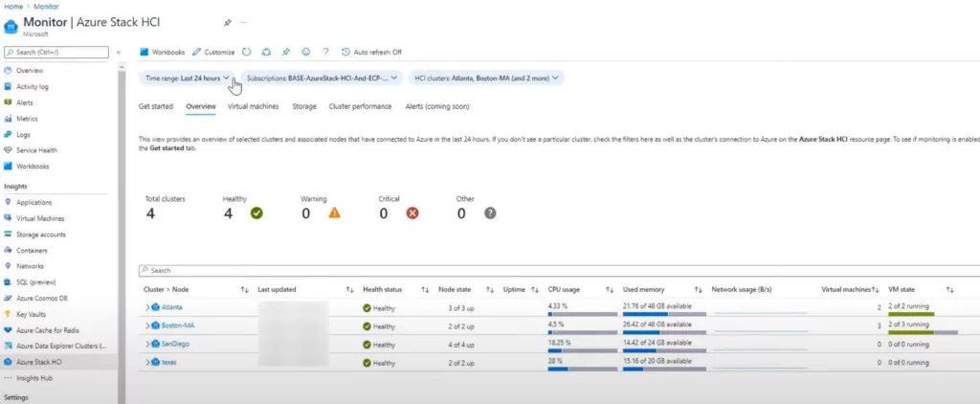The height and width of the screenshot is (404, 980).
Task: Click the Refresh circular arrow icon
Action: [x=246, y=52]
